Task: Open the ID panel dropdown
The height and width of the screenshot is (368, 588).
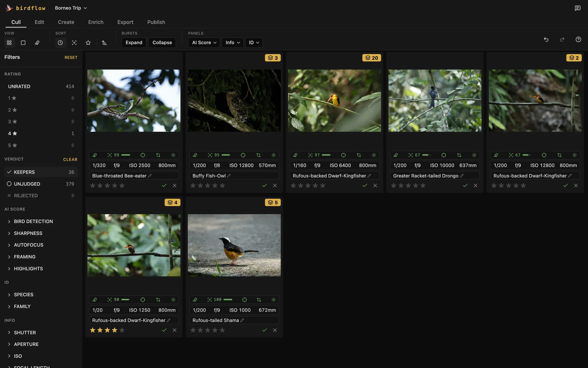Action: click(254, 43)
